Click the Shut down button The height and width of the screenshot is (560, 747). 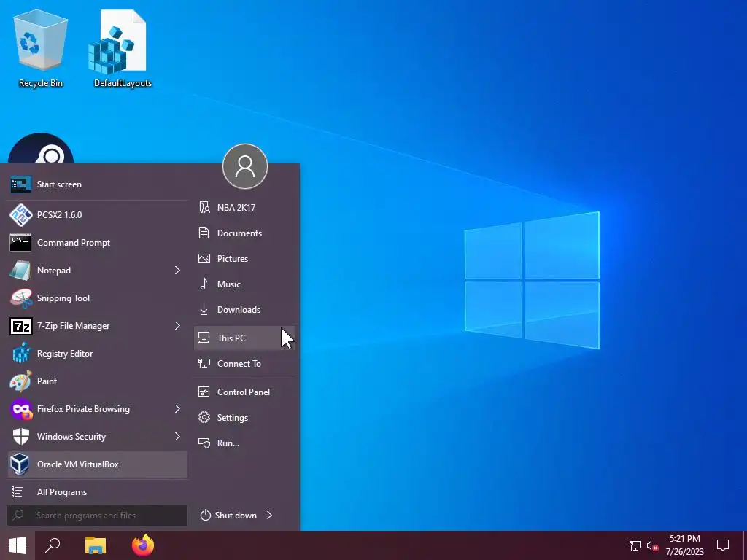pyautogui.click(x=228, y=516)
